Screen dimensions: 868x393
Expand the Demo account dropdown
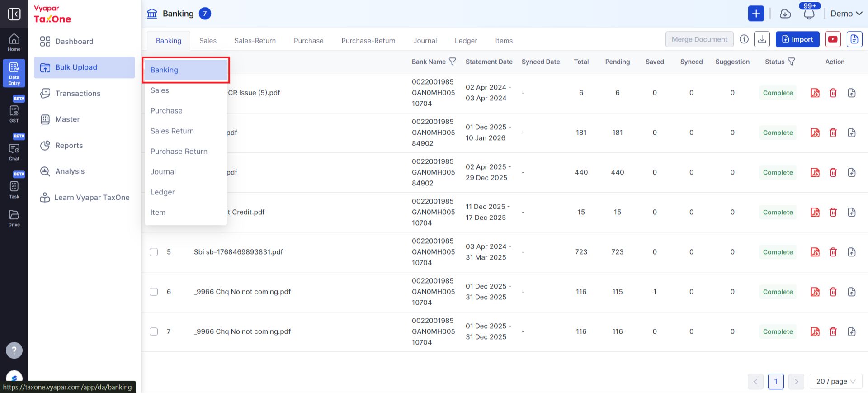click(x=846, y=14)
